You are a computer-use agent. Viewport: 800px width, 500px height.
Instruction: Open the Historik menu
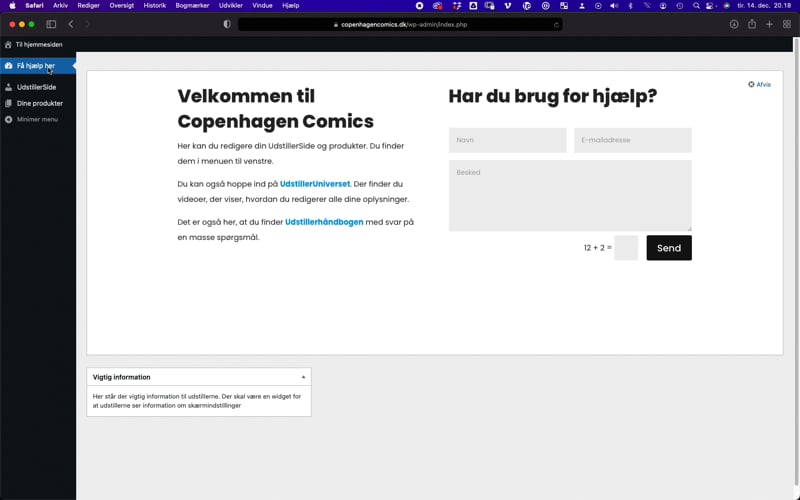point(155,6)
